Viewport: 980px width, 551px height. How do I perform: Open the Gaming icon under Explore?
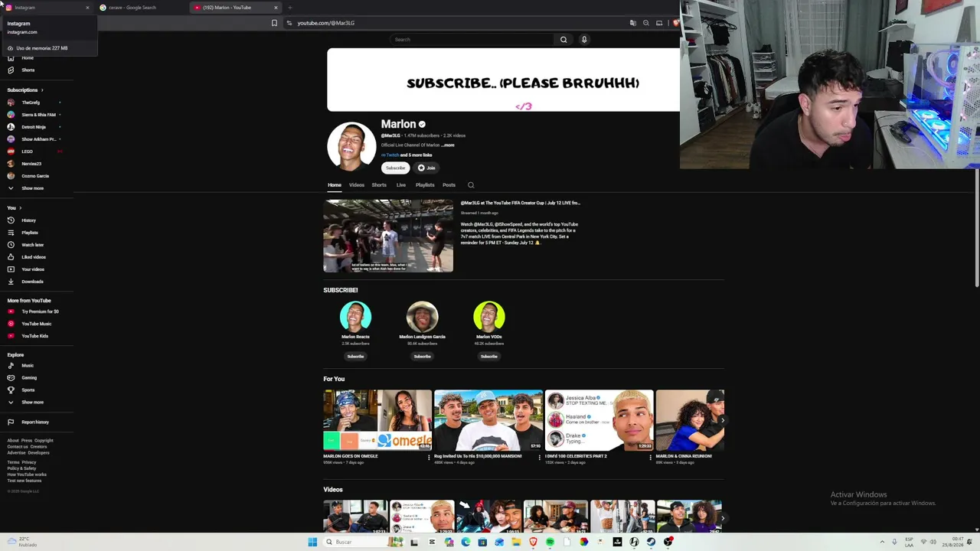click(11, 378)
